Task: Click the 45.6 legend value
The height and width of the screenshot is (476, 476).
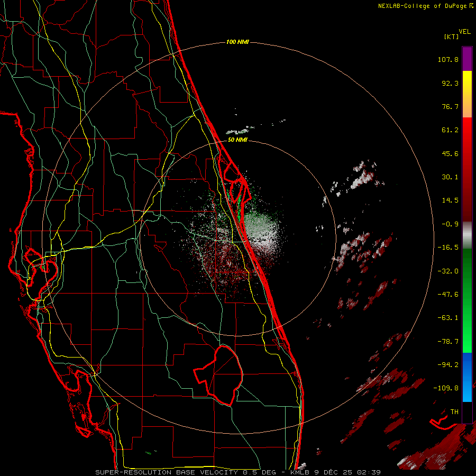Action: [x=450, y=153]
